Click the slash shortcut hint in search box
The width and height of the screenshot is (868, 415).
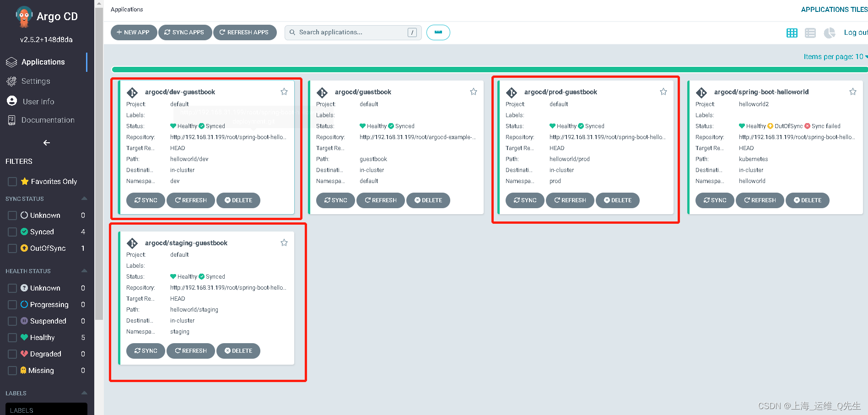coord(412,32)
